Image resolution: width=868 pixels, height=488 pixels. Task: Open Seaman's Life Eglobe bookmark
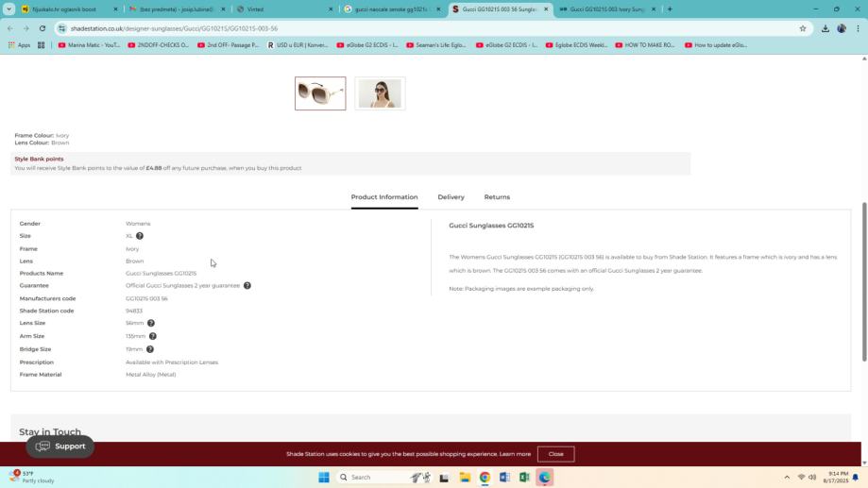pos(435,44)
